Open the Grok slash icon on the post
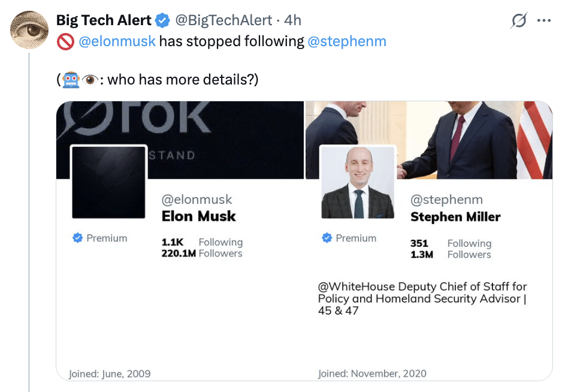This screenshot has height=392, width=568. pyautogui.click(x=518, y=21)
